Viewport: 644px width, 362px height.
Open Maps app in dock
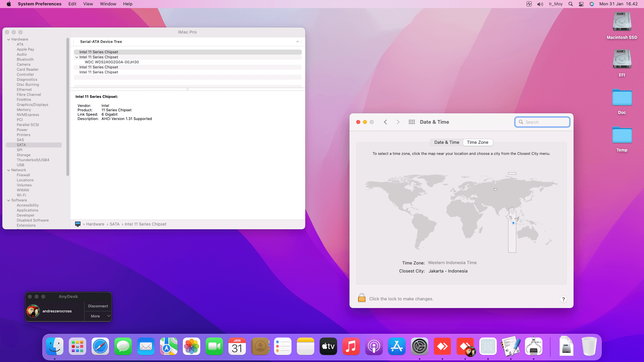(x=169, y=346)
